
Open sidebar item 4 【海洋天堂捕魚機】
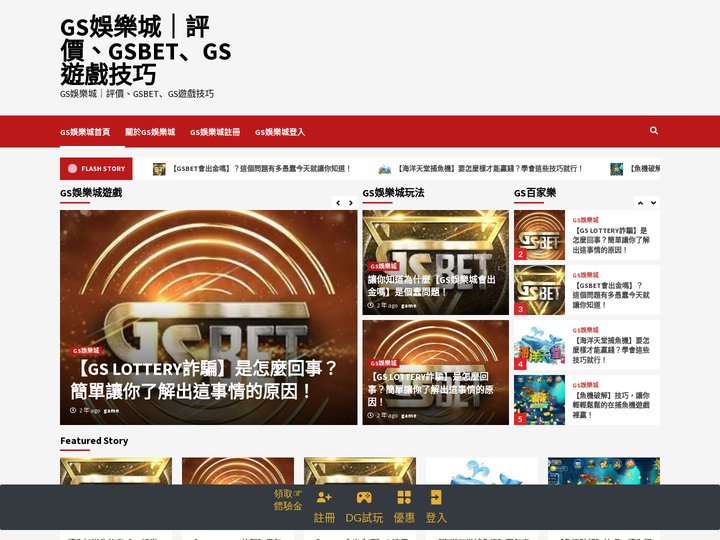click(611, 350)
